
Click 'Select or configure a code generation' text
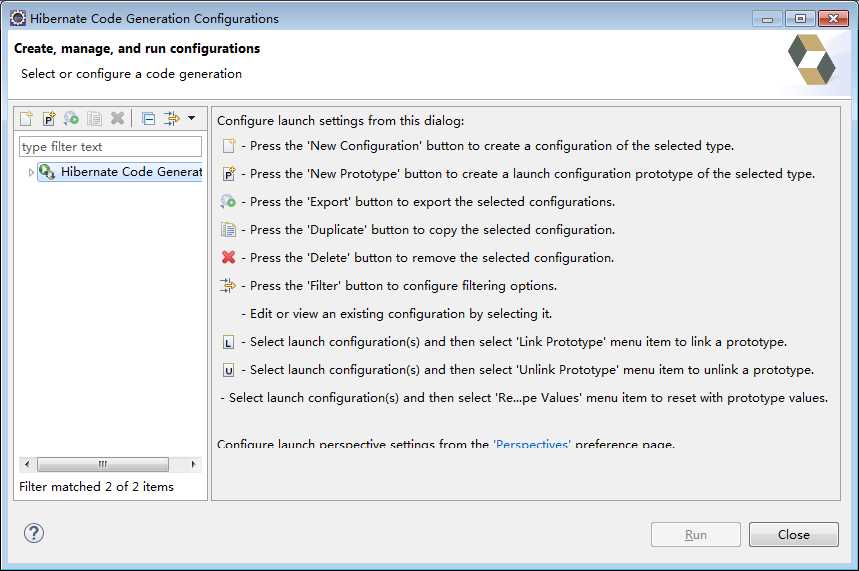(131, 74)
